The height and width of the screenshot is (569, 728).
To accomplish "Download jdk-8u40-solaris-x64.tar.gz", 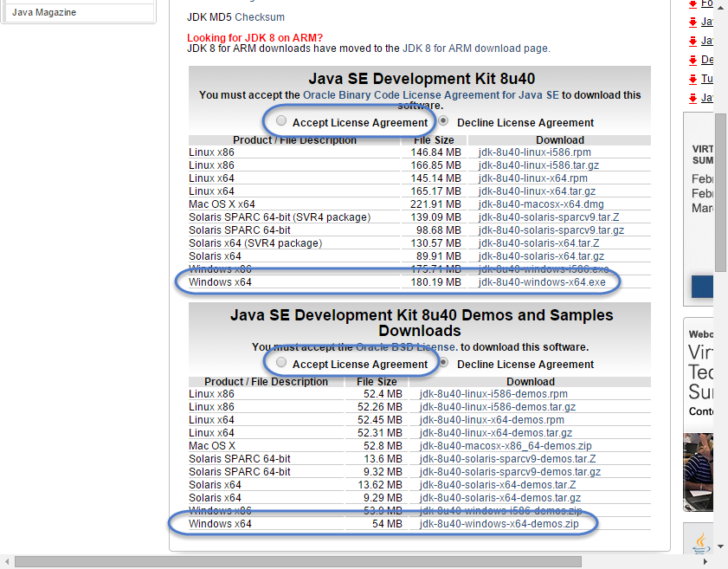I will 541,256.
